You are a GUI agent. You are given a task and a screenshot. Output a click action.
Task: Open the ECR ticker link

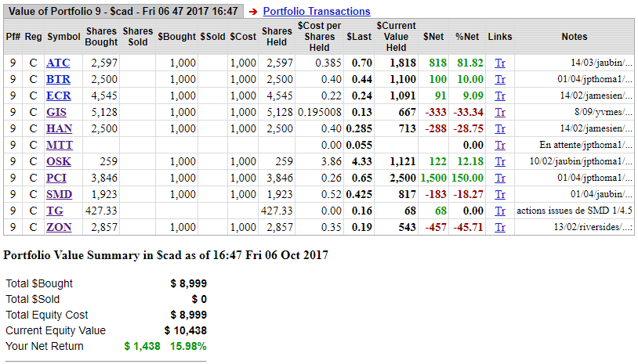(58, 96)
